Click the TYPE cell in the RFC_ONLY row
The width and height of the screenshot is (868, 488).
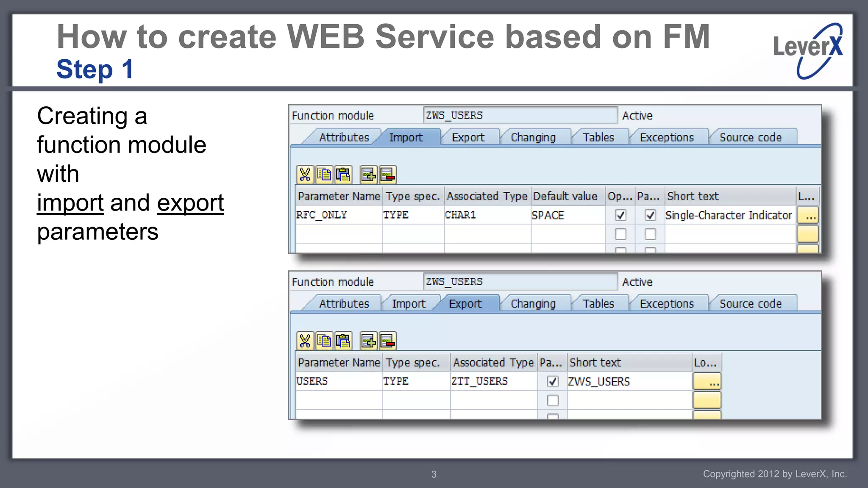(x=413, y=215)
